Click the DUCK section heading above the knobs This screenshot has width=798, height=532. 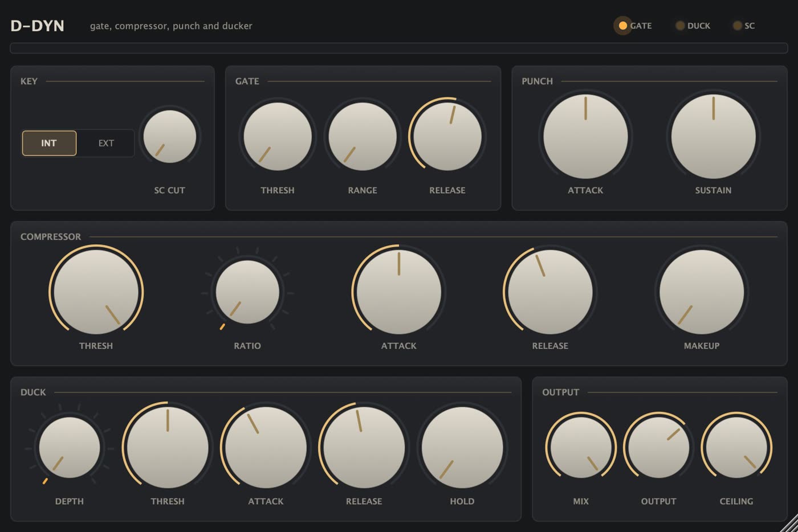coord(33,392)
